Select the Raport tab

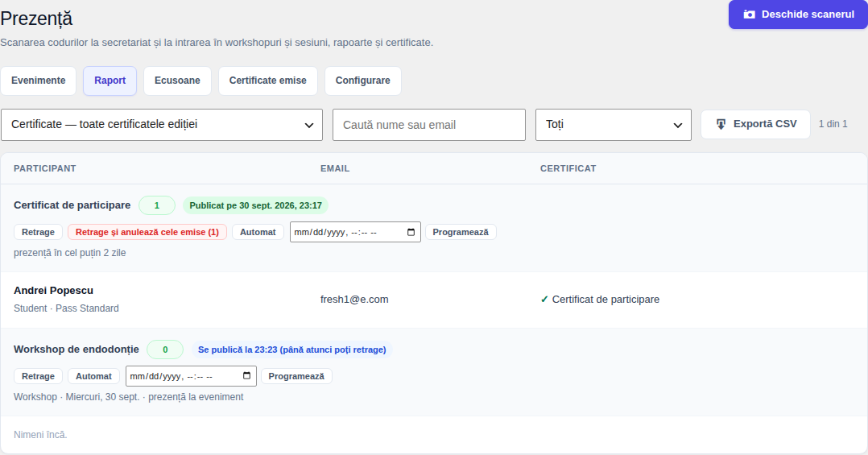[x=110, y=81]
